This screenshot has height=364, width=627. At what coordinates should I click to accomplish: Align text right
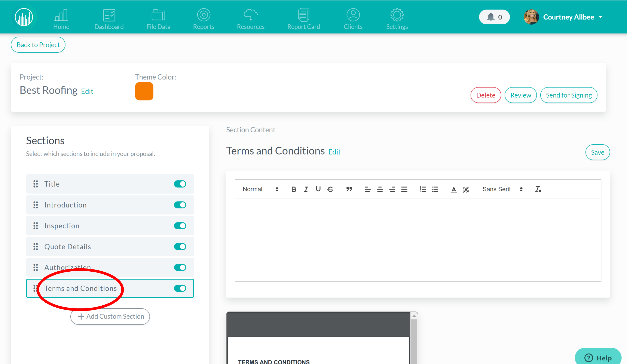point(392,189)
